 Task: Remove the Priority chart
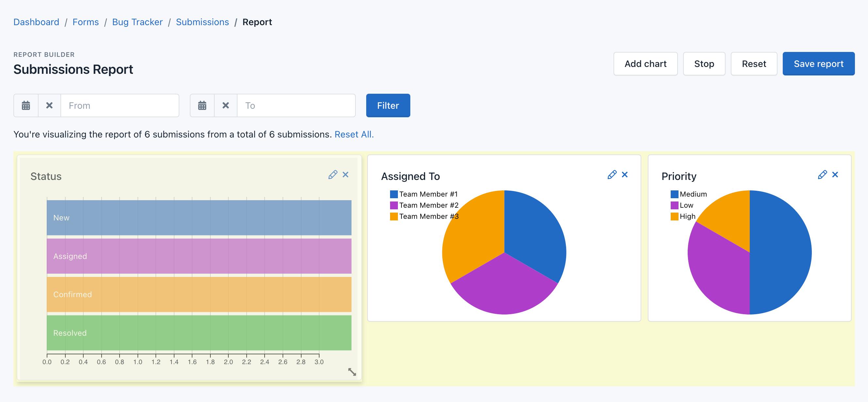click(835, 174)
